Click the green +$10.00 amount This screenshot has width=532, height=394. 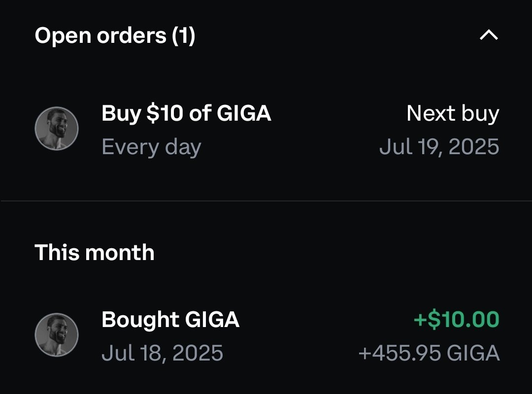457,319
